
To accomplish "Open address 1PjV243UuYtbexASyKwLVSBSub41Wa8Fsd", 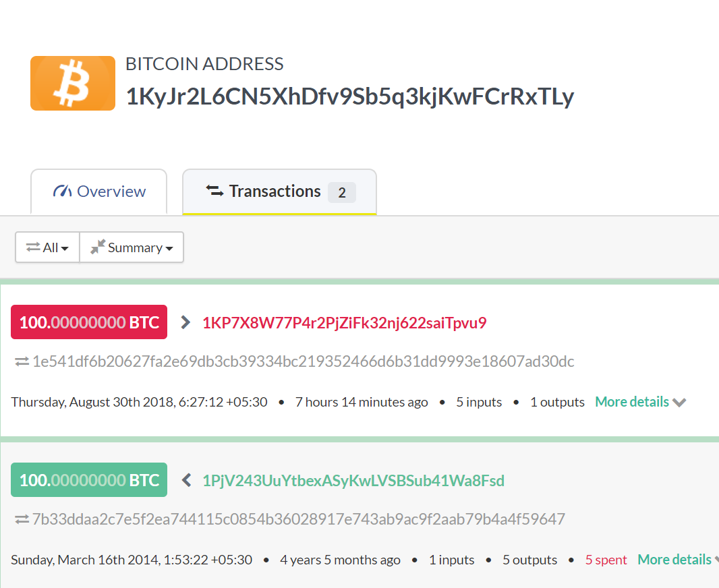I will tap(353, 481).
